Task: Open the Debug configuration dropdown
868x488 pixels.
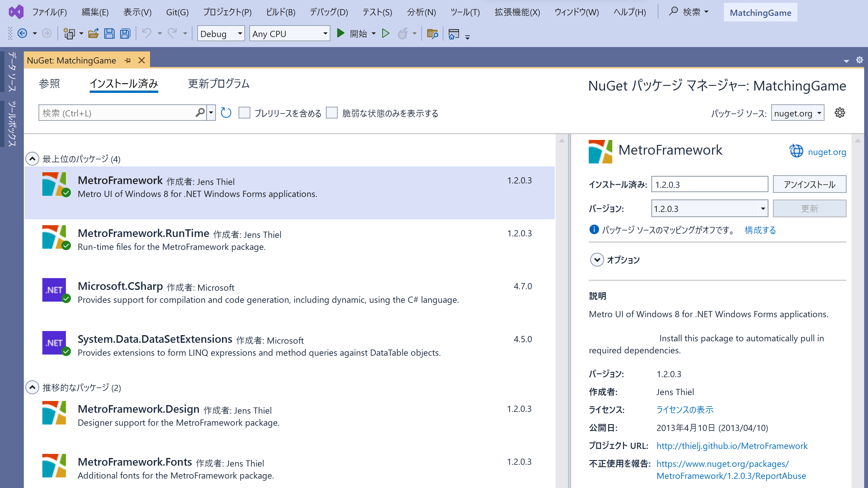Action: (221, 34)
